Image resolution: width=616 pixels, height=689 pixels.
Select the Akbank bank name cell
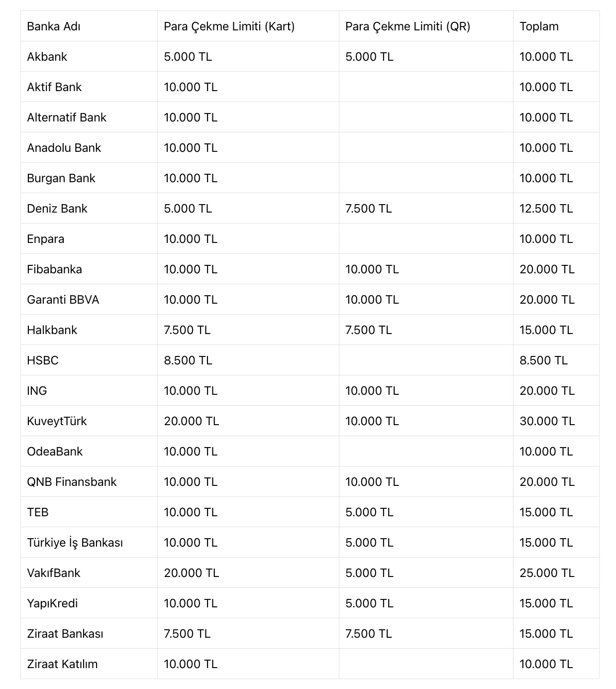(47, 57)
